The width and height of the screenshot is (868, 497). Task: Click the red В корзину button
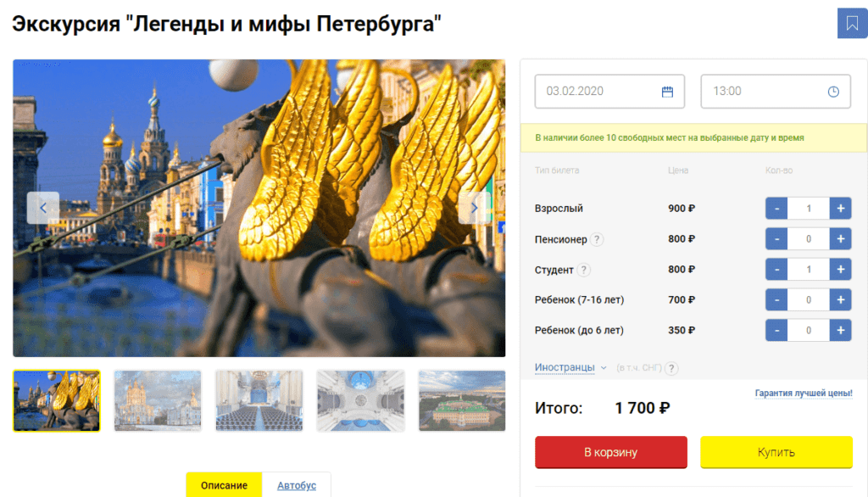pos(611,452)
